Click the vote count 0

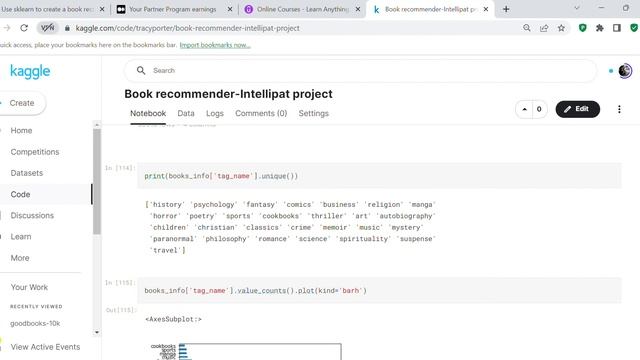pos(539,109)
